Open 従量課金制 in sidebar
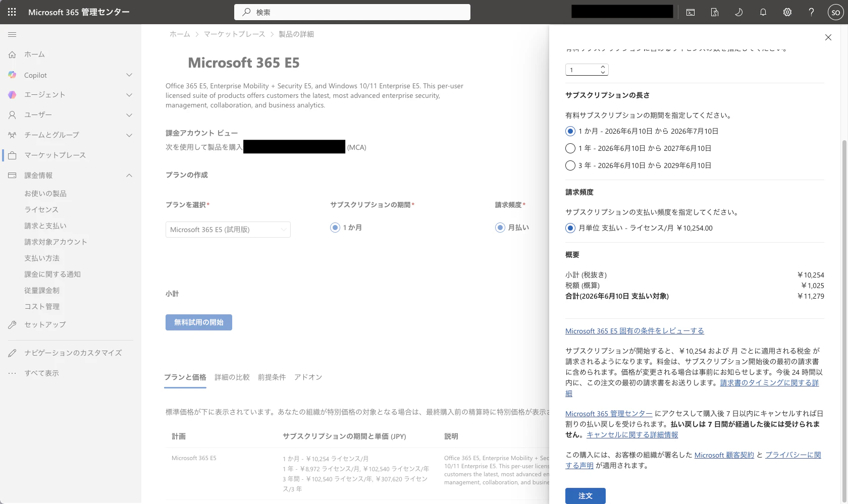Image resolution: width=848 pixels, height=504 pixels. coord(42,291)
